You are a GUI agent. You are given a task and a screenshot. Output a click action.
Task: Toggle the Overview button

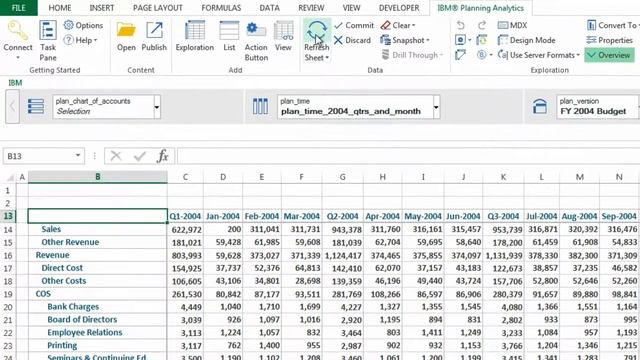[x=609, y=55]
